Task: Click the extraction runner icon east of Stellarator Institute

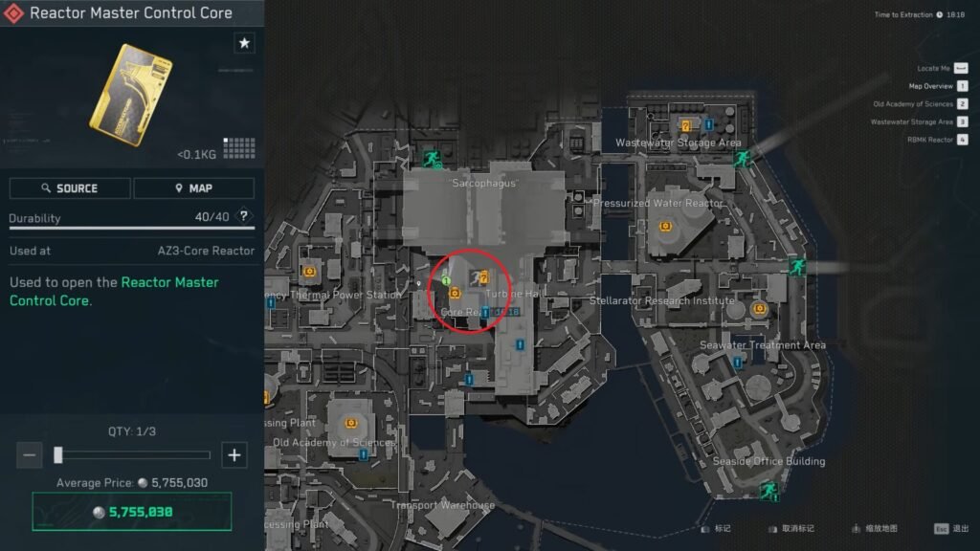Action: tap(797, 267)
